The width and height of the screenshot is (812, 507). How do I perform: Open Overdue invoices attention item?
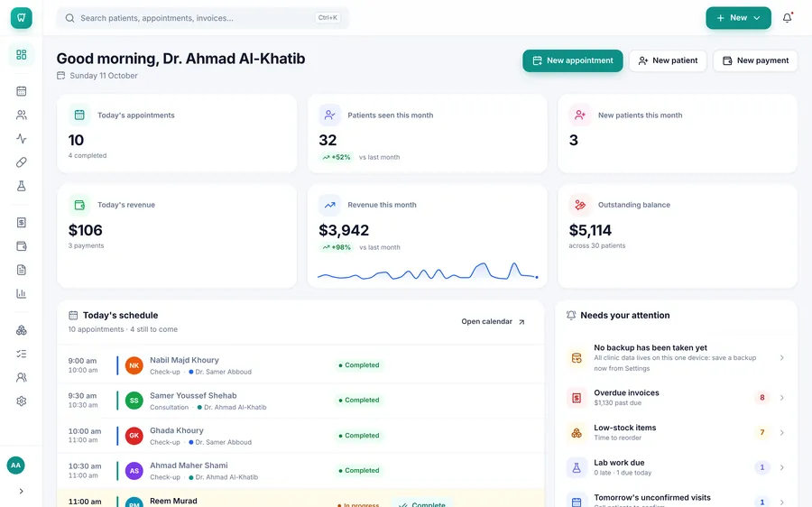pos(677,398)
